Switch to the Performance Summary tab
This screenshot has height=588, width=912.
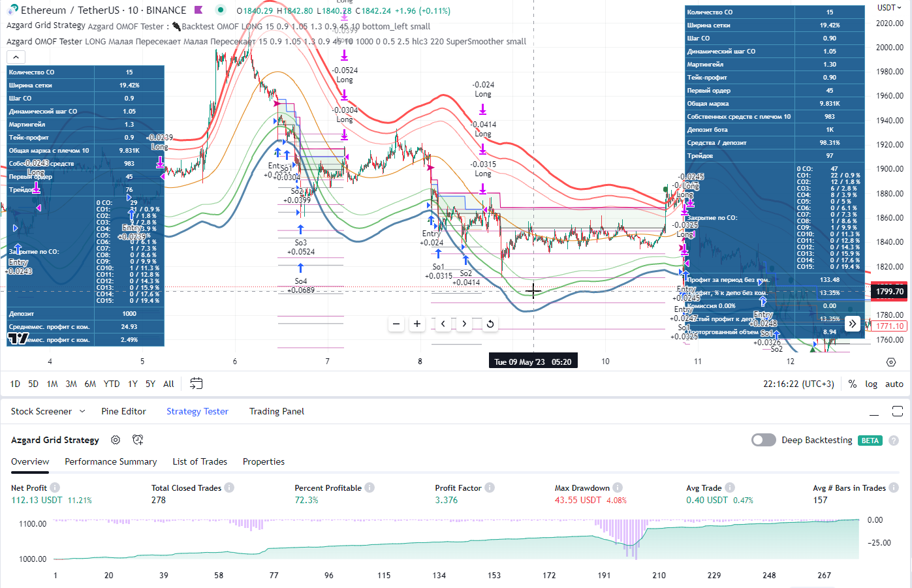click(x=111, y=461)
